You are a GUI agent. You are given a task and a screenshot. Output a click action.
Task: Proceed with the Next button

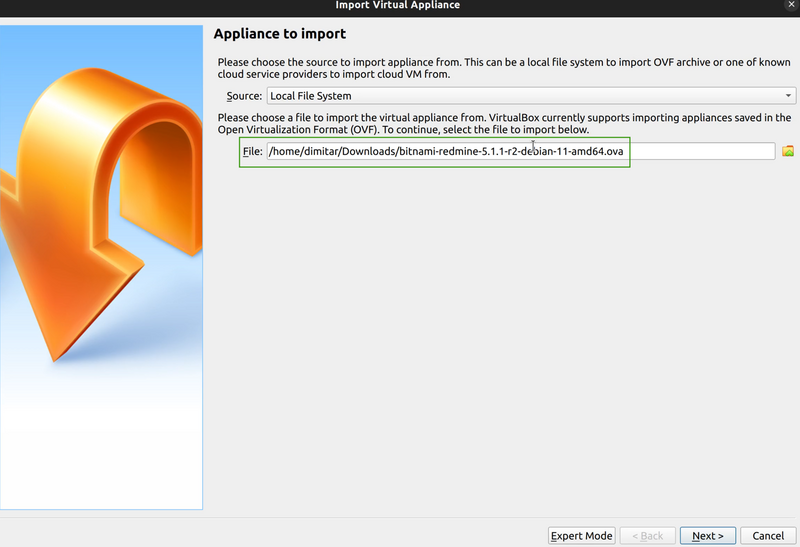click(x=707, y=535)
